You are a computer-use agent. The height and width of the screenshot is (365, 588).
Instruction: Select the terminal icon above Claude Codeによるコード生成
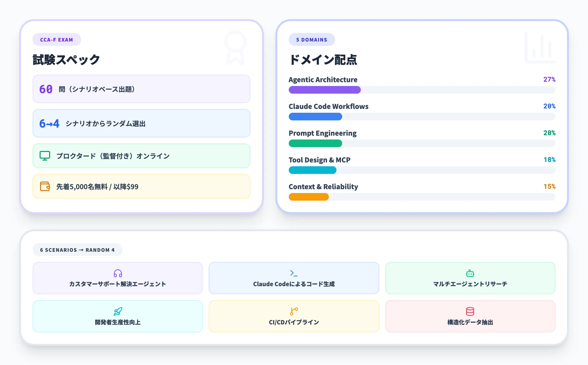pos(294,273)
